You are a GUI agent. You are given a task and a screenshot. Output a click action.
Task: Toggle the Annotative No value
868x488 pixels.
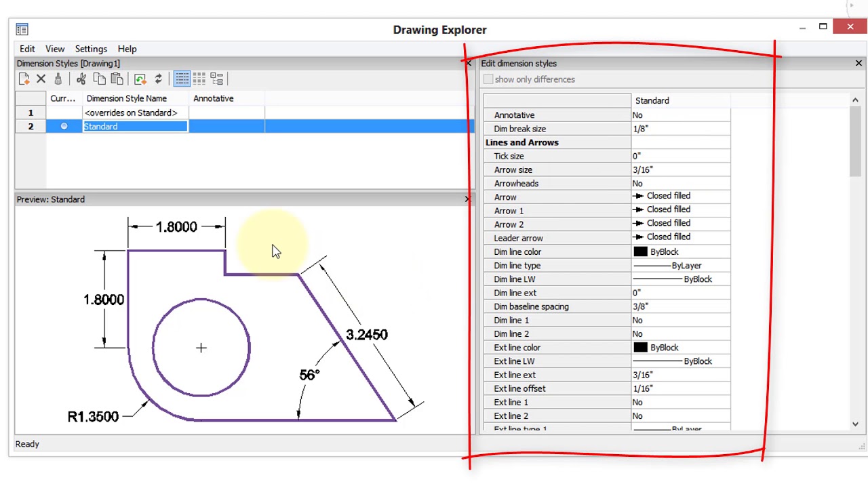[x=681, y=115]
